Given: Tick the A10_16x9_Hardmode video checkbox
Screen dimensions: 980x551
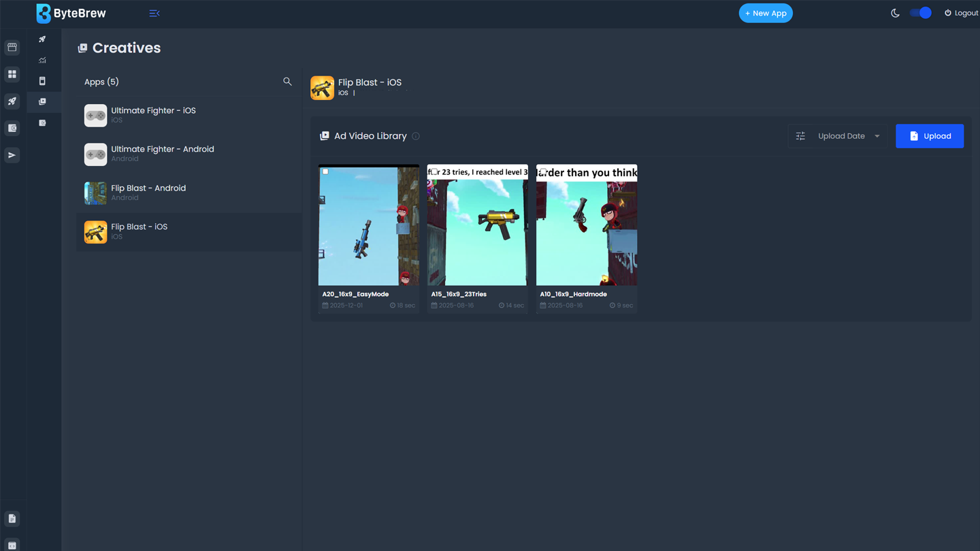Looking at the screenshot, I should (x=543, y=171).
